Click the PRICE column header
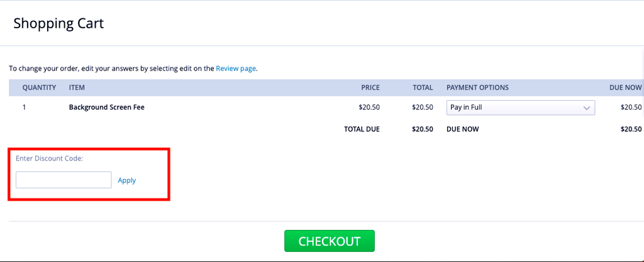Image resolution: width=644 pixels, height=262 pixels. click(370, 88)
